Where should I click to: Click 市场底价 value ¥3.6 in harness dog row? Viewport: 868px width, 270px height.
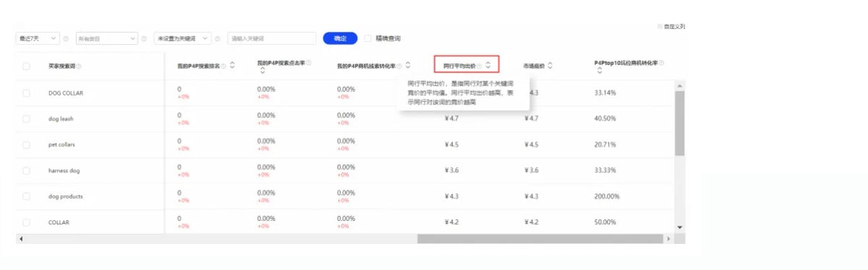point(532,170)
